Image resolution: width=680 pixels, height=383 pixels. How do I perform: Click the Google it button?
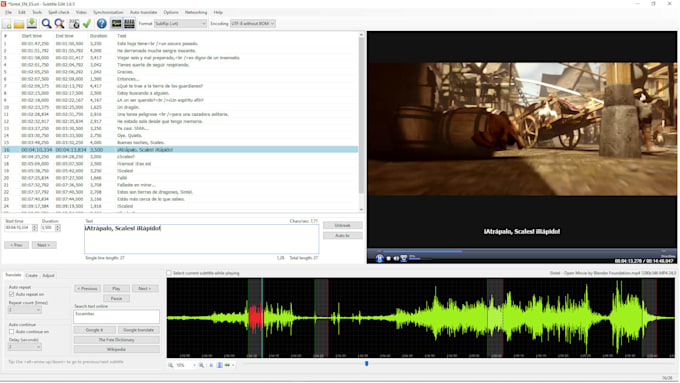[x=95, y=330]
